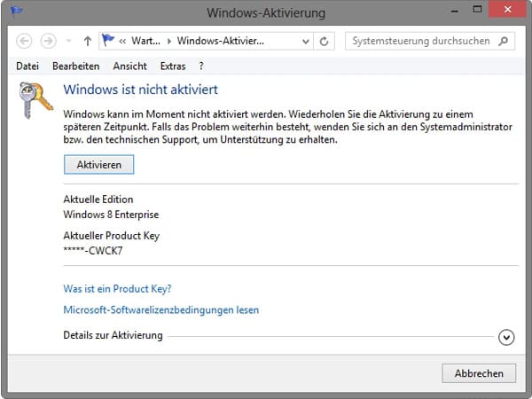Open the Bearbeiten menu

(76, 66)
